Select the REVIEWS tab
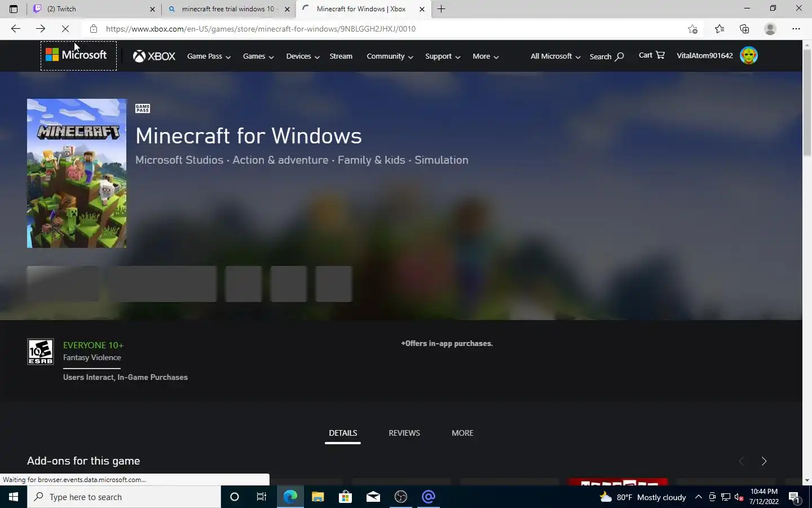Screen dimensions: 812x508 (404, 433)
